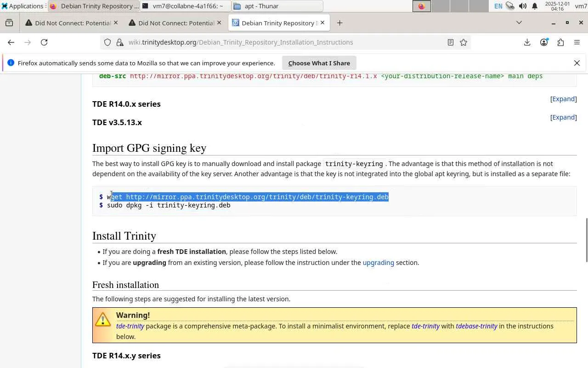Expand the TDE v3.5.13.x section
This screenshot has width=588, height=368.
[x=563, y=117]
